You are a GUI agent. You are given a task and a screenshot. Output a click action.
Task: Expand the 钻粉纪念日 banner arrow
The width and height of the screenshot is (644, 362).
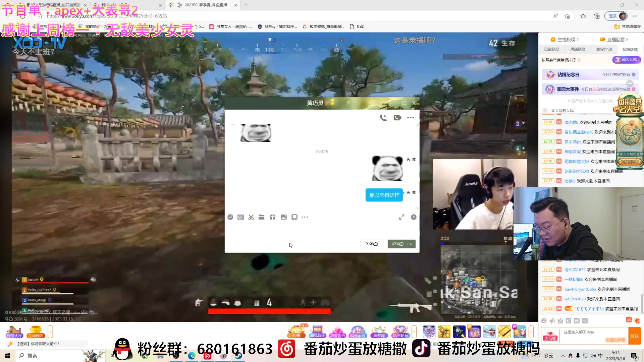click(x=634, y=75)
